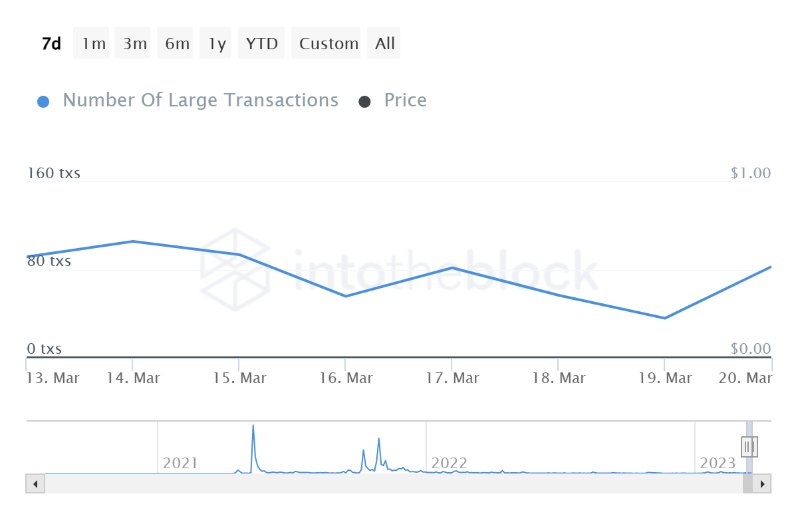Toggle Number Of Large Transactions series
798x532 pixels.
point(199,100)
